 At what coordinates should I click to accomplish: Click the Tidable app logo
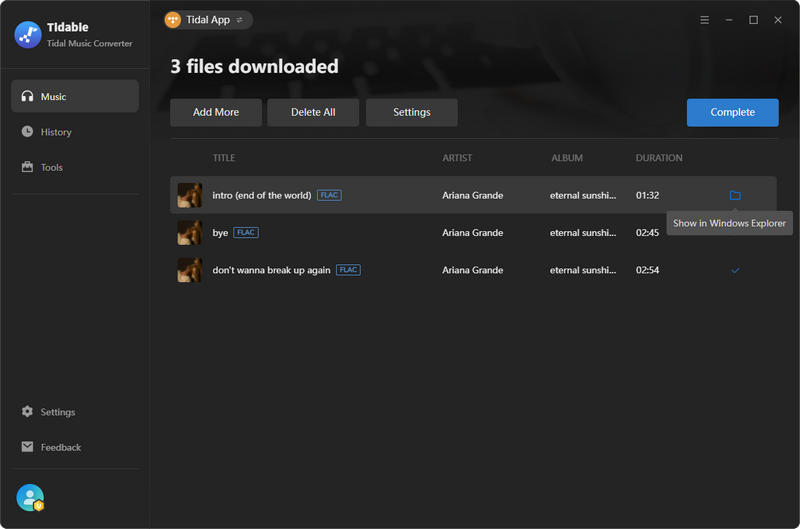point(28,35)
